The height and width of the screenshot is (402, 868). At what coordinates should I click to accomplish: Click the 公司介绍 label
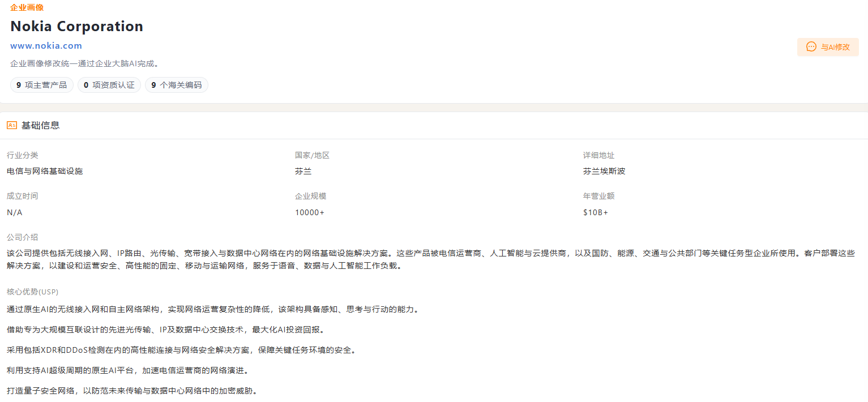[23, 237]
